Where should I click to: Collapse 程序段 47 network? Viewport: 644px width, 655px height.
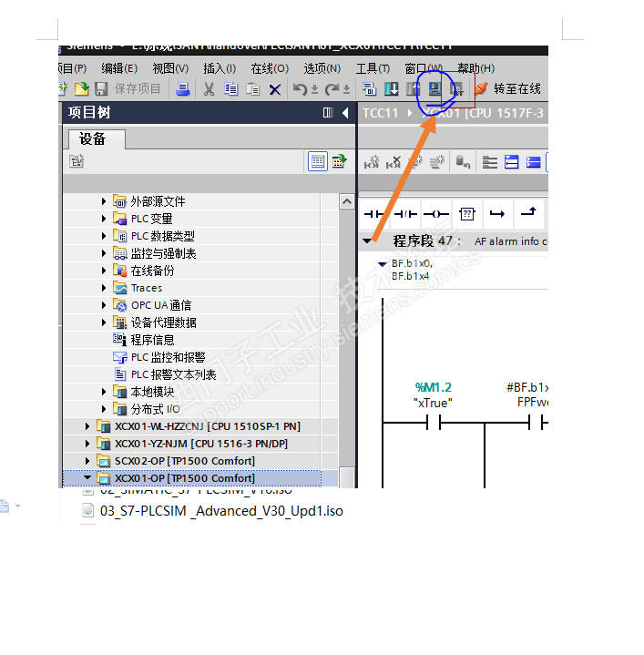click(x=367, y=241)
